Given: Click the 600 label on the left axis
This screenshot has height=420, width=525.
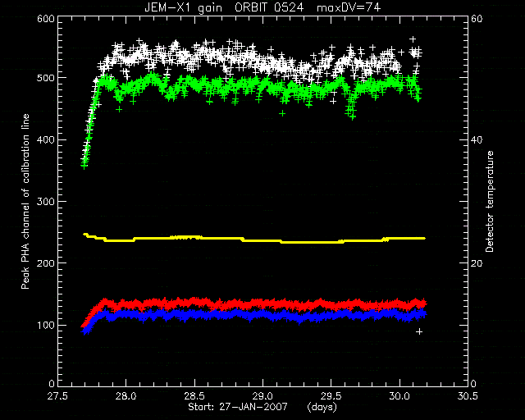Looking at the screenshot, I should [46, 19].
